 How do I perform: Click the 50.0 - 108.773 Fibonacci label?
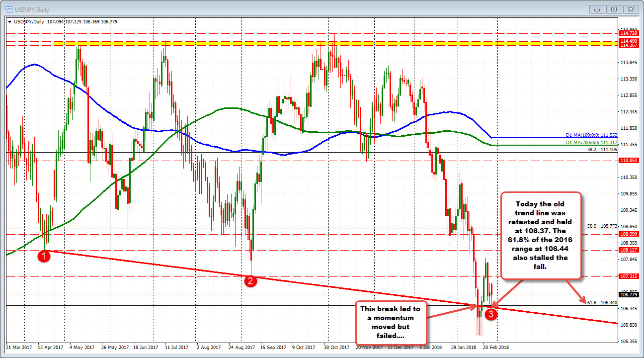(x=602, y=226)
